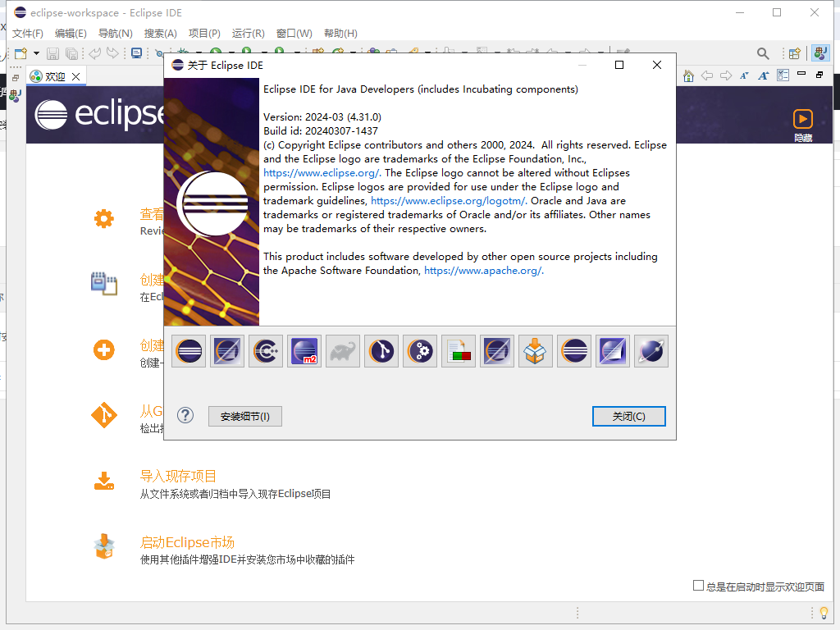
Task: Click the Eclipse Marketplace box icon
Action: pos(535,350)
